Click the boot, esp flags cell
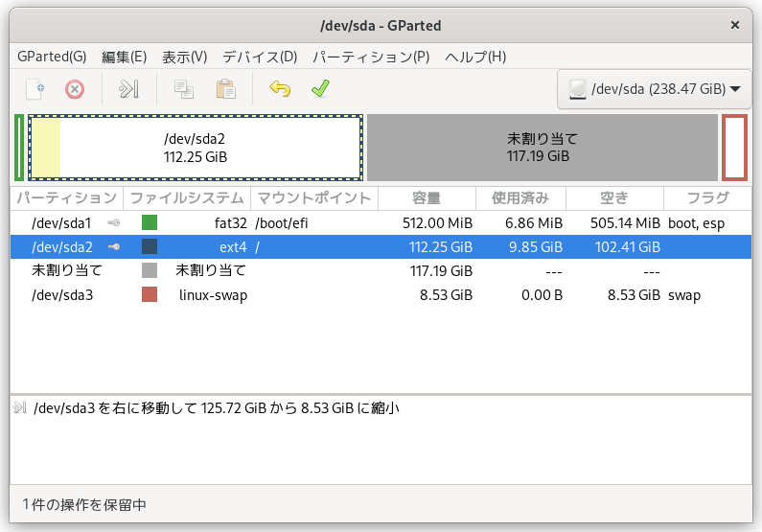The height and width of the screenshot is (532, 762). pos(697,223)
